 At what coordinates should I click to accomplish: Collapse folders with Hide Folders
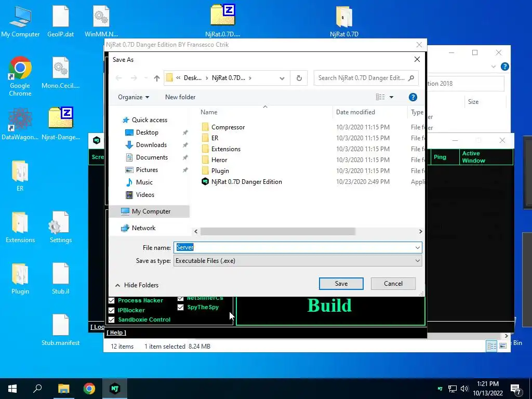(137, 285)
